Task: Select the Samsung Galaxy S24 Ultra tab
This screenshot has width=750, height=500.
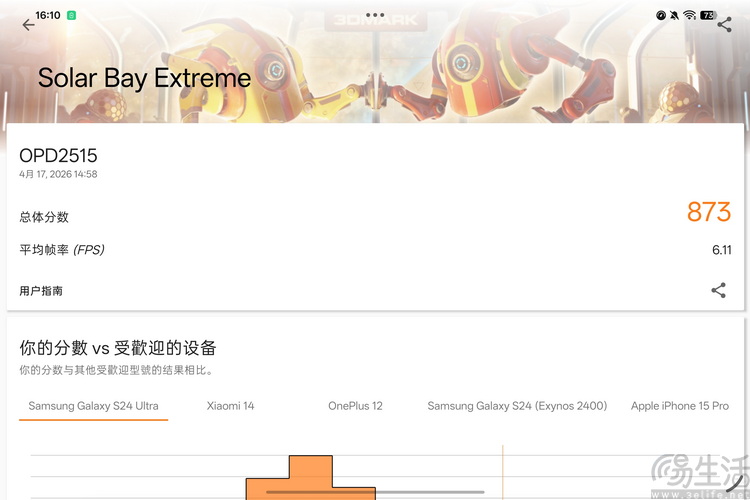Action: (x=93, y=406)
